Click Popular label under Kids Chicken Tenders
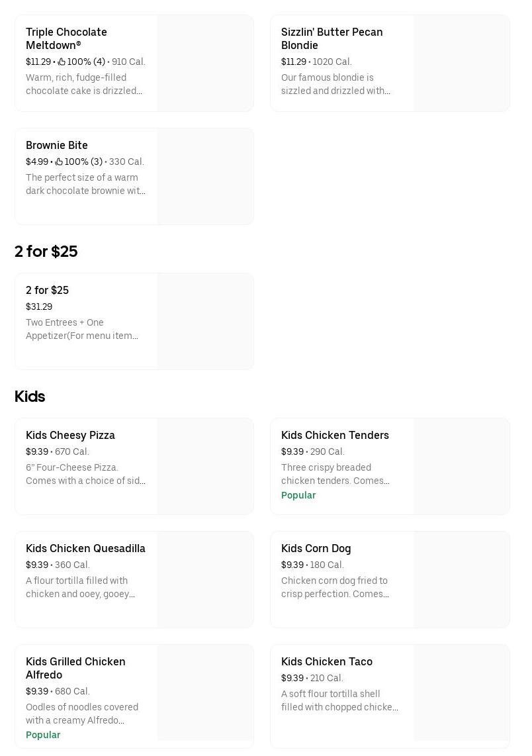The image size is (532, 756). click(x=298, y=496)
